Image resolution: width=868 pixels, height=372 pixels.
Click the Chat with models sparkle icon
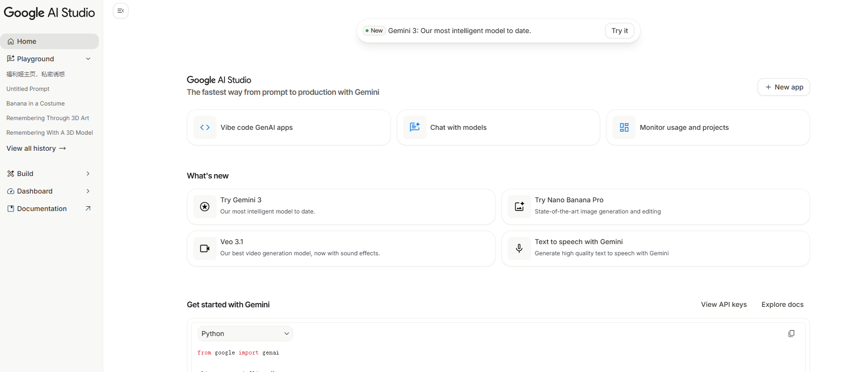[x=415, y=127]
